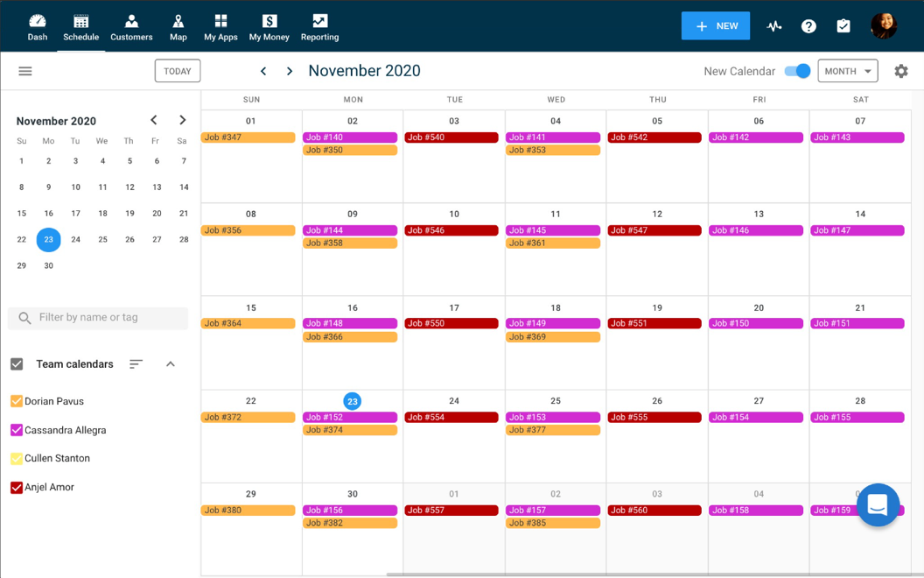Collapse the Team calendars section
This screenshot has height=578, width=924.
click(170, 364)
